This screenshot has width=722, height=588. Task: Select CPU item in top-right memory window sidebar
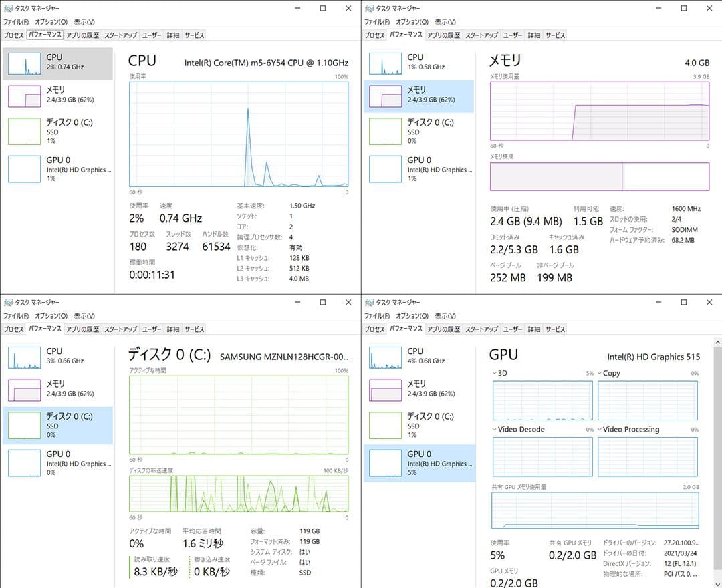point(418,63)
